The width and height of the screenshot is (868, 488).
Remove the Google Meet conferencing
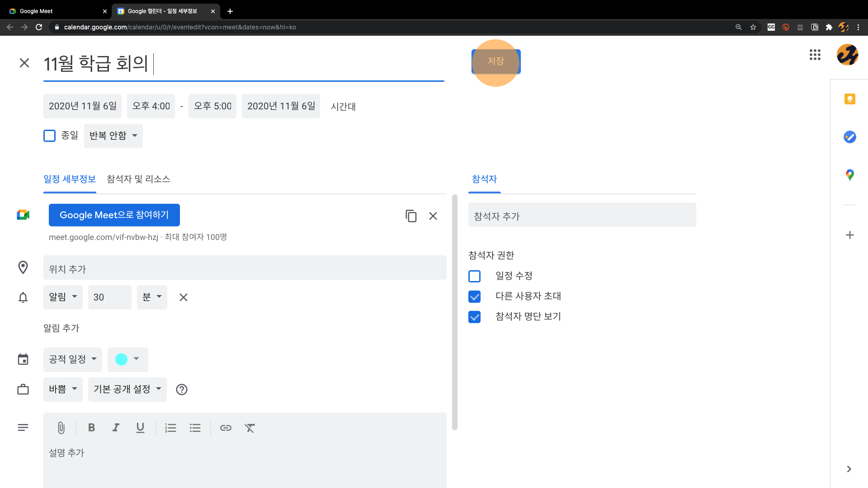(x=433, y=216)
